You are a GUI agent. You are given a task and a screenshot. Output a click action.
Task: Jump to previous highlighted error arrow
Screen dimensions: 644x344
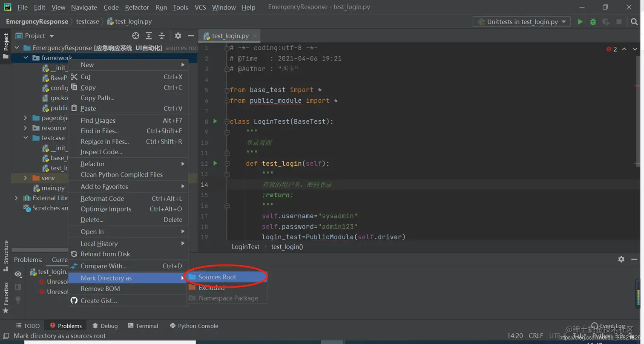[624, 49]
